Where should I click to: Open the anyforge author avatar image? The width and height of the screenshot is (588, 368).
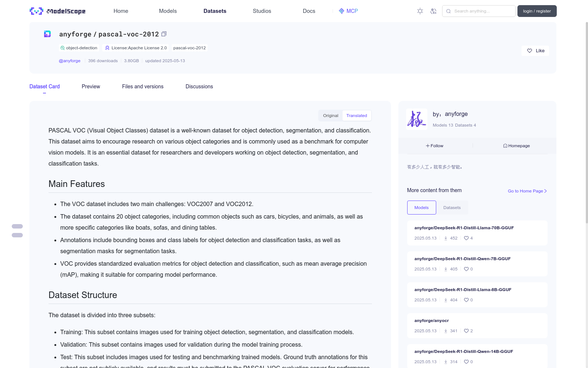pos(417,119)
